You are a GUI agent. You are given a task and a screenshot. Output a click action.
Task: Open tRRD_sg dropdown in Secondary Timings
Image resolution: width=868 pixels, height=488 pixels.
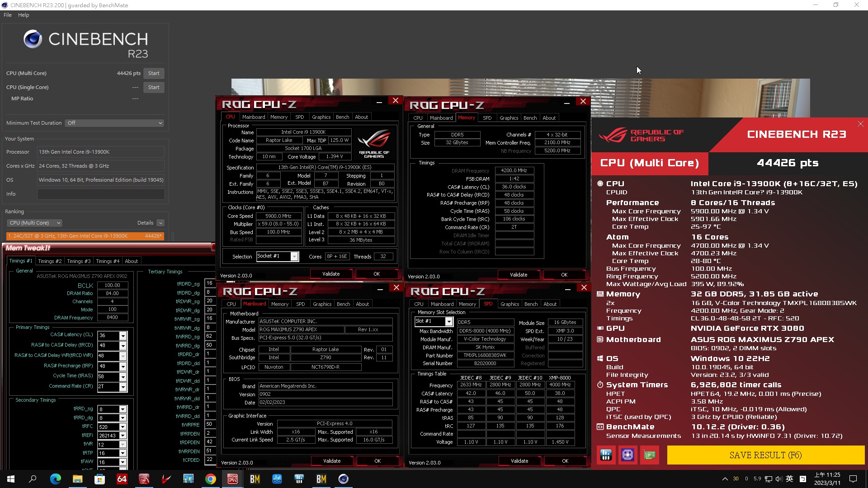[x=122, y=409]
